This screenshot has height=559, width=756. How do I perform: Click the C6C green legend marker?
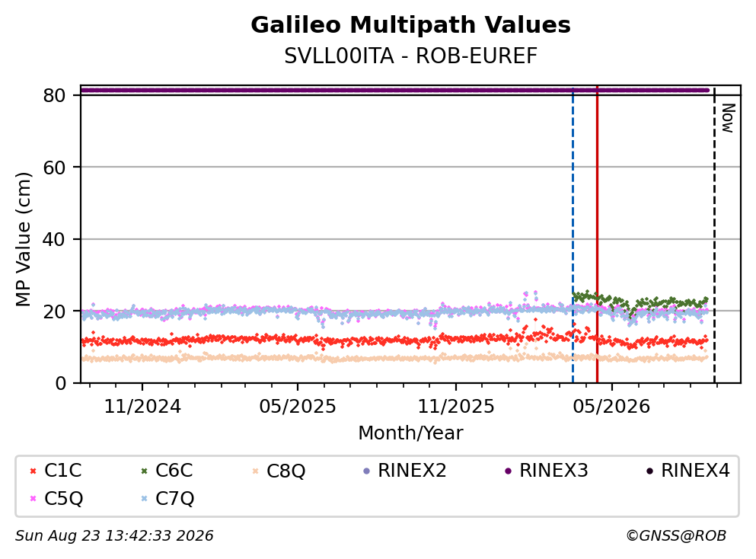144,471
